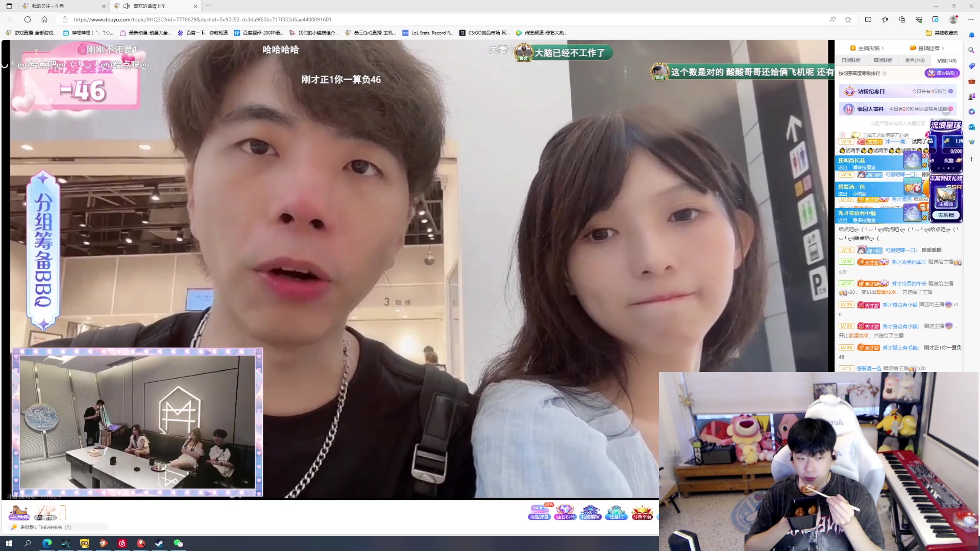
Task: Click the browser favorites star icon
Action: pyautogui.click(x=848, y=19)
